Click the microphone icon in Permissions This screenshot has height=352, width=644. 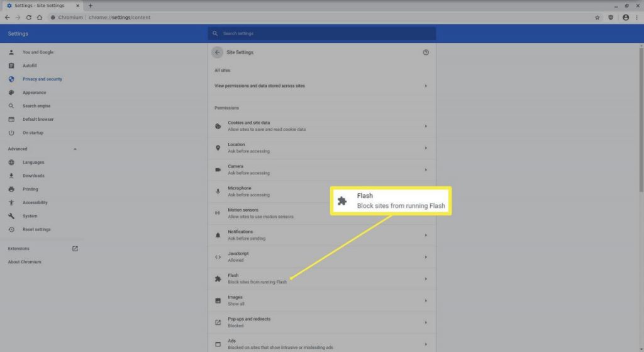[x=218, y=191]
